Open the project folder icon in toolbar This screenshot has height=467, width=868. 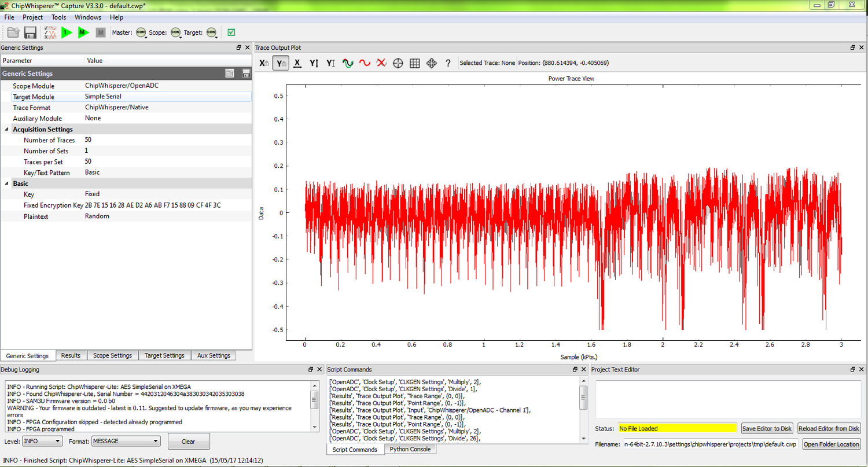13,32
